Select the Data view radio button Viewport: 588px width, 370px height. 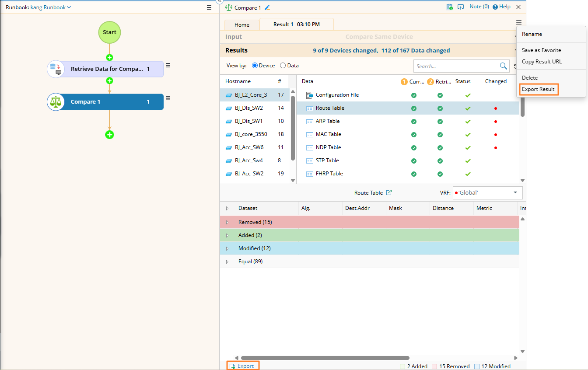(x=283, y=66)
